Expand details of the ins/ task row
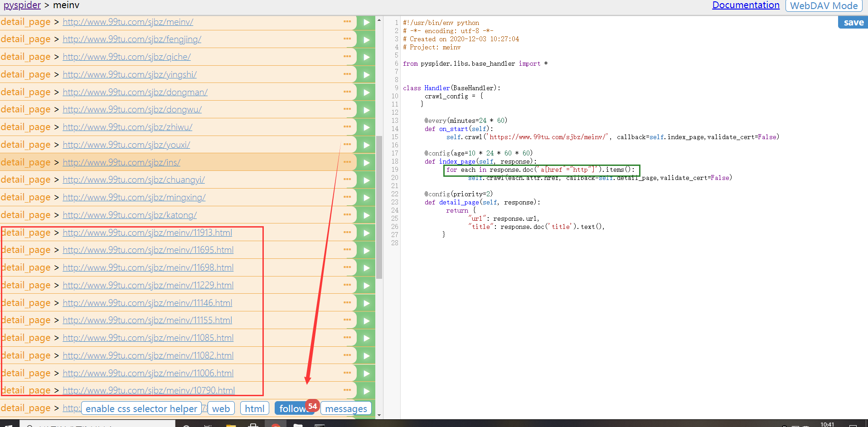 pos(347,162)
